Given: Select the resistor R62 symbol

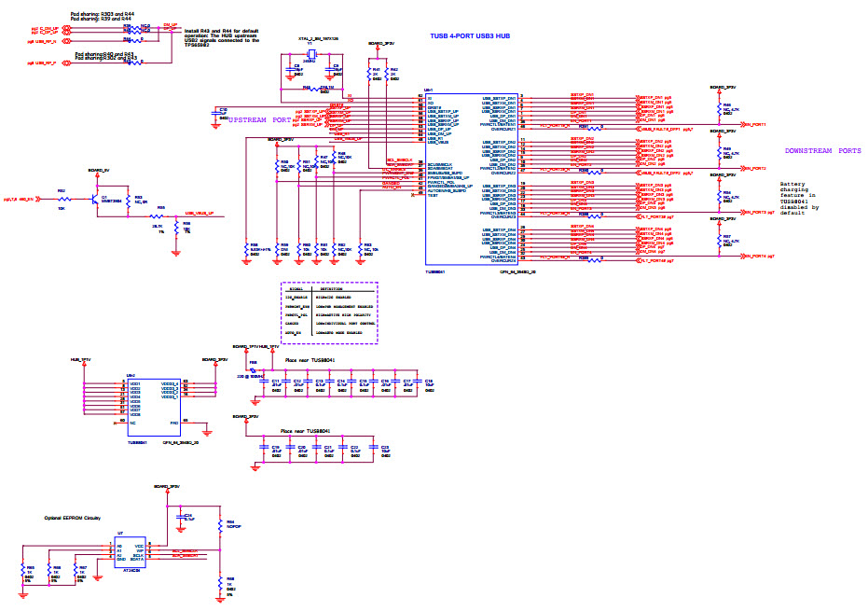Looking at the screenshot, I should pos(64,199).
